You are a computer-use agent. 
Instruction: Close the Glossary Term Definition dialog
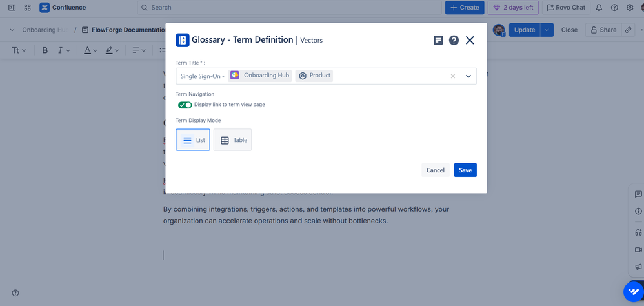pyautogui.click(x=470, y=40)
